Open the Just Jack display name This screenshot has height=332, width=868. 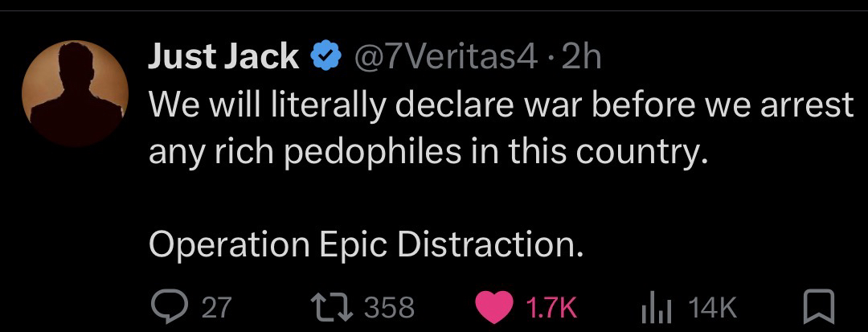223,59
